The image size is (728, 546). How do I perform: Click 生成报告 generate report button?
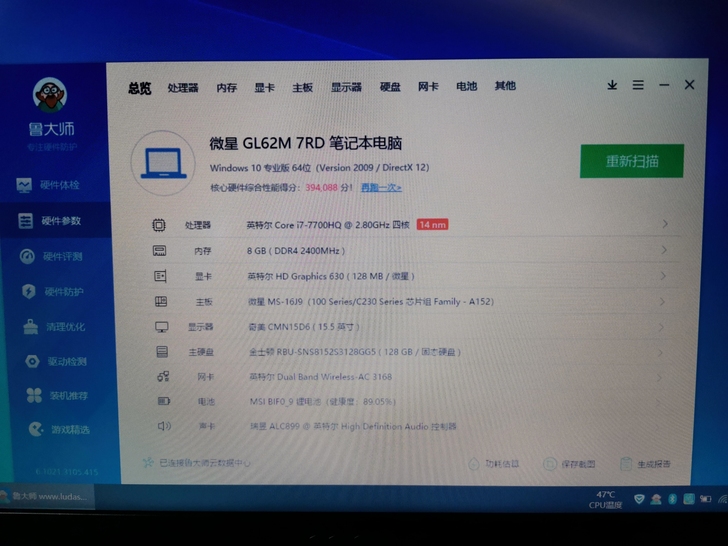click(646, 464)
